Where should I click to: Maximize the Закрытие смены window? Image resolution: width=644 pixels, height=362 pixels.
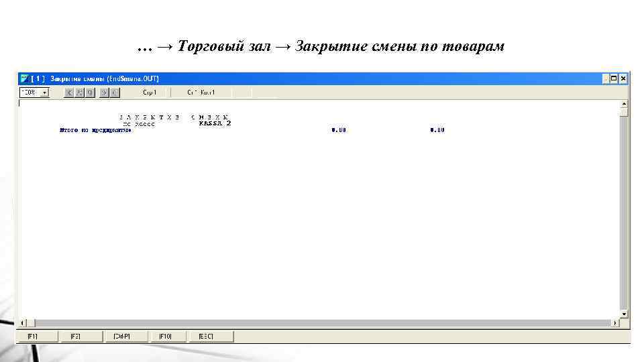[x=614, y=78]
